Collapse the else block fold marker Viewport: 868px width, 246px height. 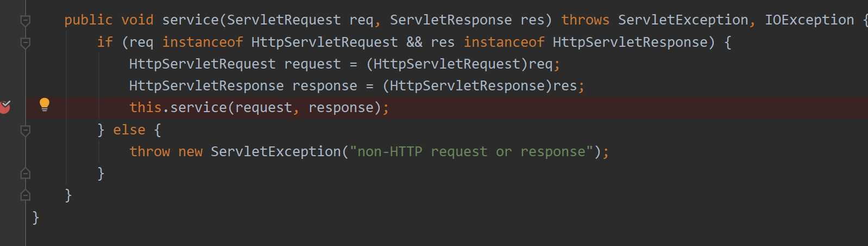coord(25,130)
